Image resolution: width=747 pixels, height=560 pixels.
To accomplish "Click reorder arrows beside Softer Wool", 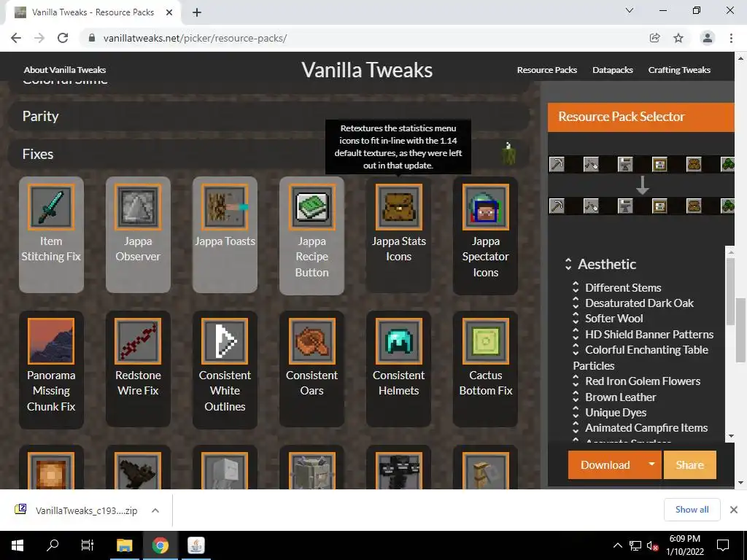I will coord(576,318).
